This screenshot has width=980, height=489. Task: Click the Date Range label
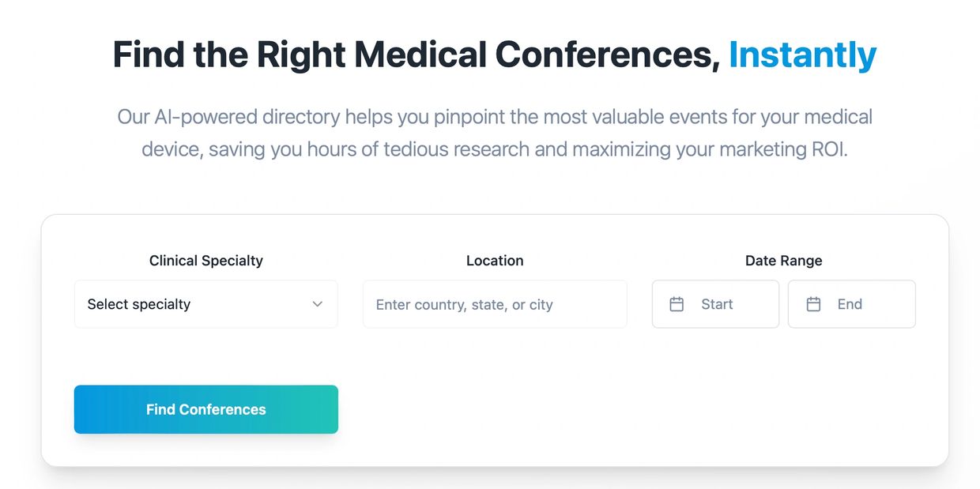(783, 261)
